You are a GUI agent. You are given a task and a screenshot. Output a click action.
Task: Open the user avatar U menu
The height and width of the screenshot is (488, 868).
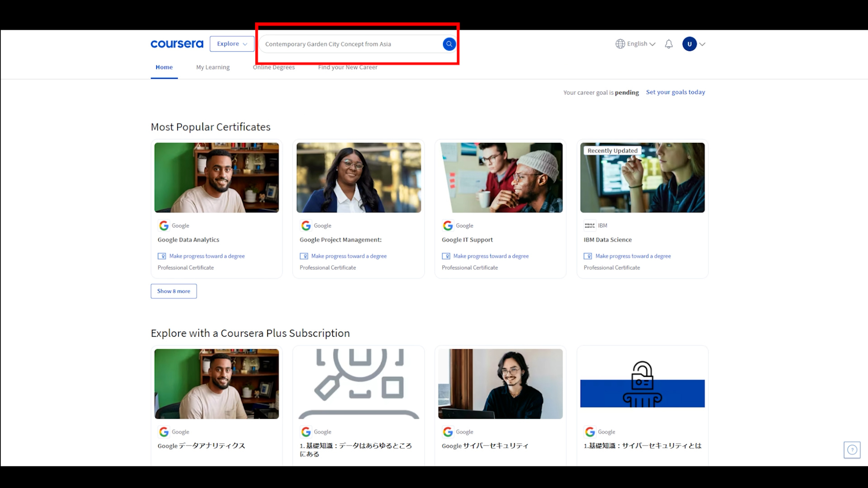click(x=689, y=44)
